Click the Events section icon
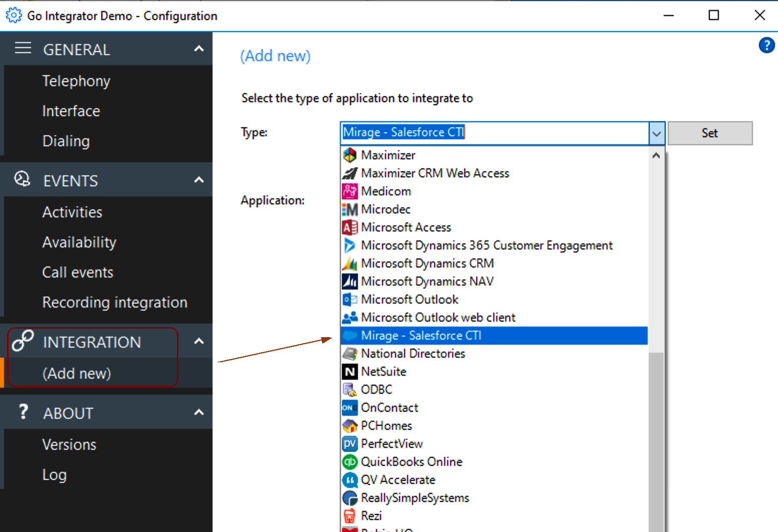Screen dimensions: 778x532 [x=22, y=179]
